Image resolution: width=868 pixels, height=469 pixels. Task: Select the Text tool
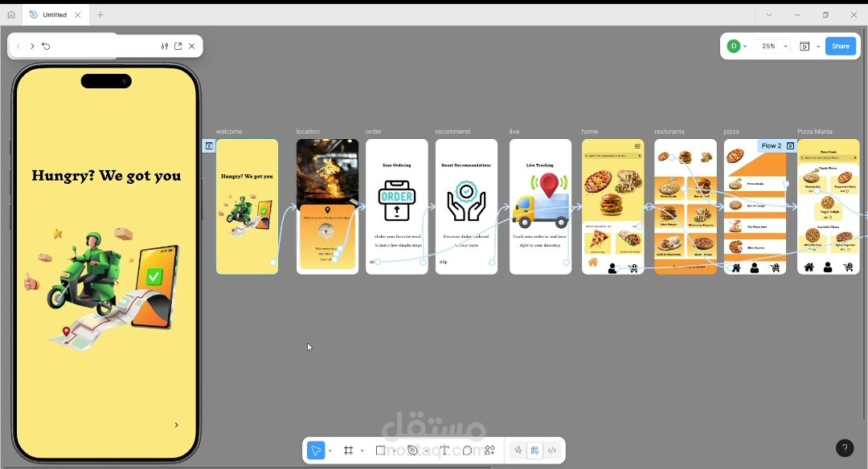coord(444,451)
